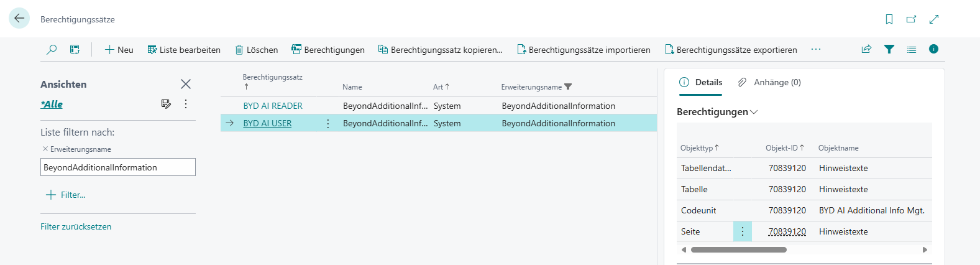The height and width of the screenshot is (265, 980).
Task: Select the Tabelle object type cell
Action: click(x=706, y=189)
